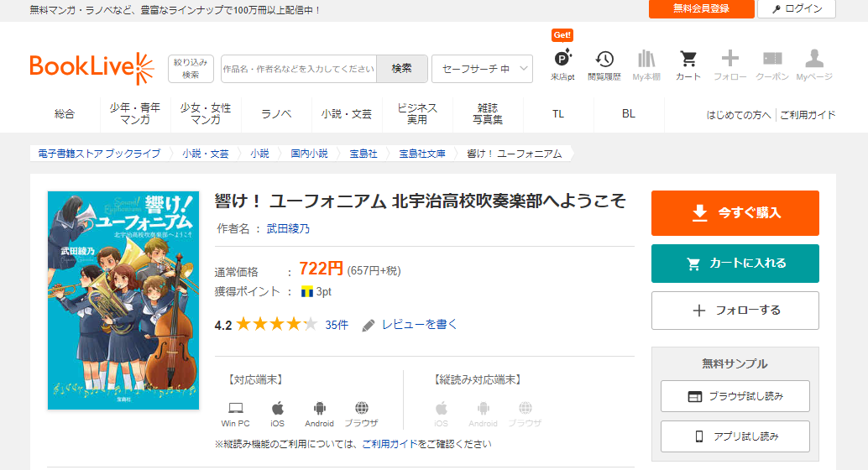Click the greyed iOS icon under 縦読み対応端末
Screen dimensions: 868x470
[442, 409]
